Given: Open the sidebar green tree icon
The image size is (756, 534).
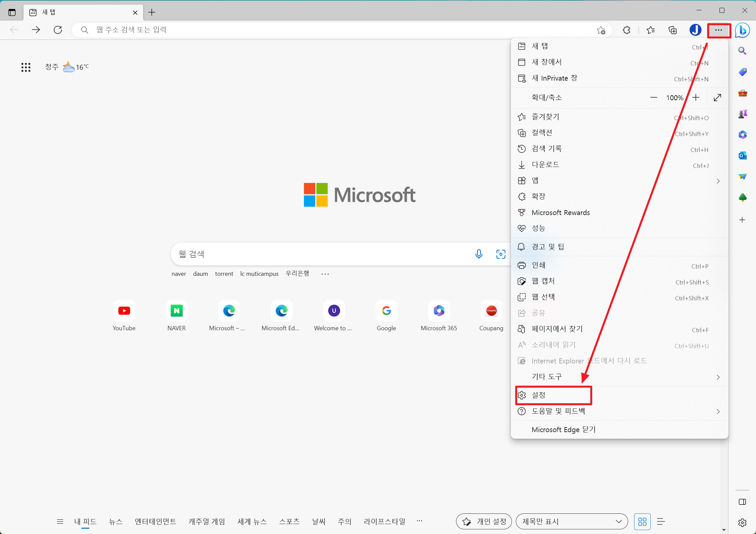Looking at the screenshot, I should click(x=742, y=198).
